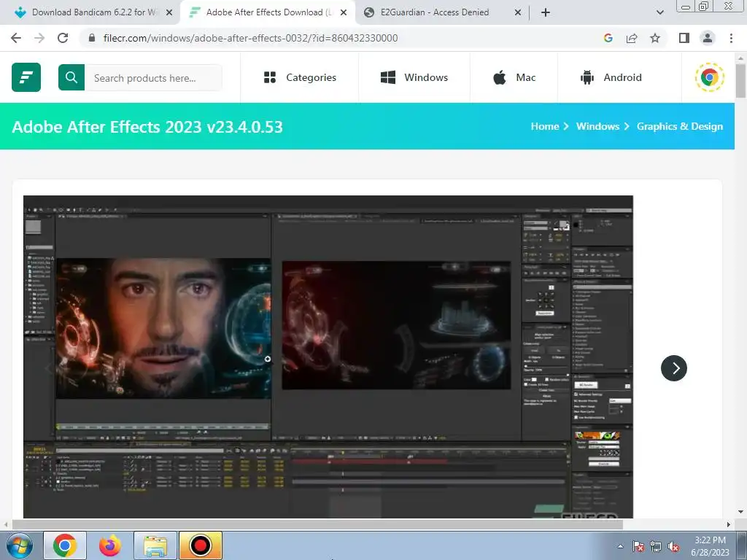747x560 pixels.
Task: Open the Chrome profile menu
Action: point(708,38)
